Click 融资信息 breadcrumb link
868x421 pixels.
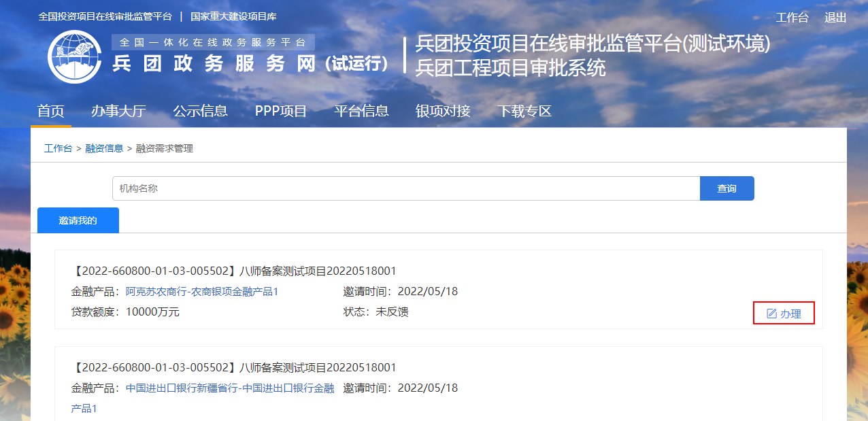click(104, 148)
